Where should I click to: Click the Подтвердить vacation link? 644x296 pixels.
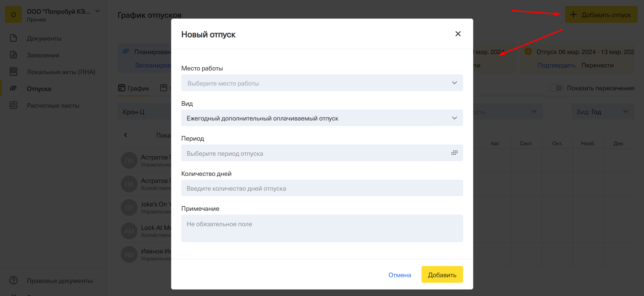(x=556, y=65)
